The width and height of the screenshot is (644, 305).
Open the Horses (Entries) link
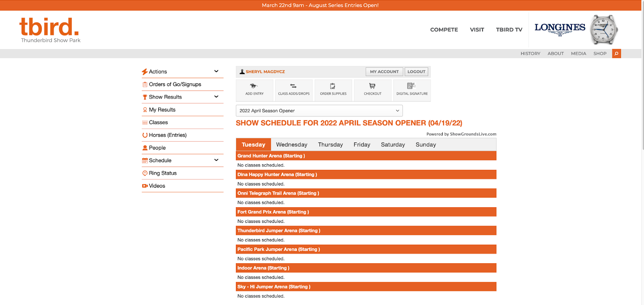(168, 135)
